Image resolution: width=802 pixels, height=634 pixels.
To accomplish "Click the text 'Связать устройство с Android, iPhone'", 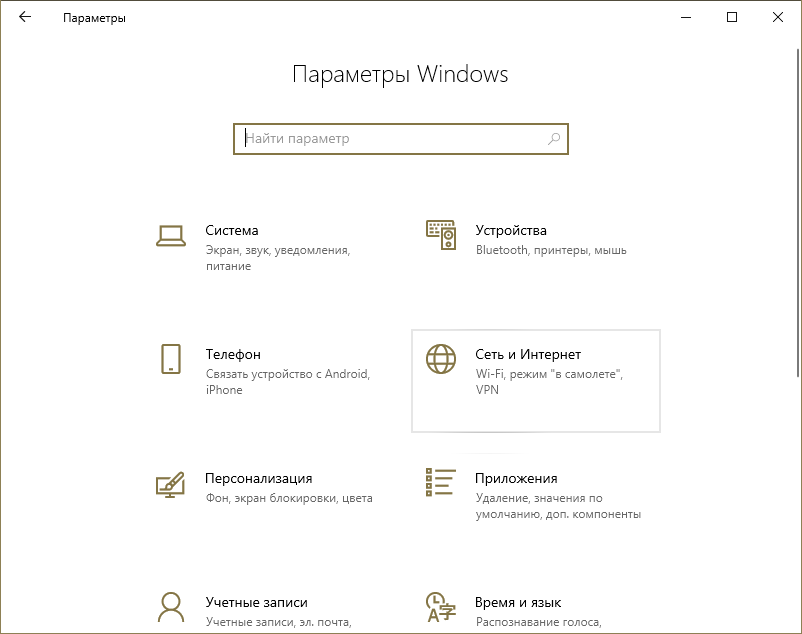I will (x=288, y=382).
